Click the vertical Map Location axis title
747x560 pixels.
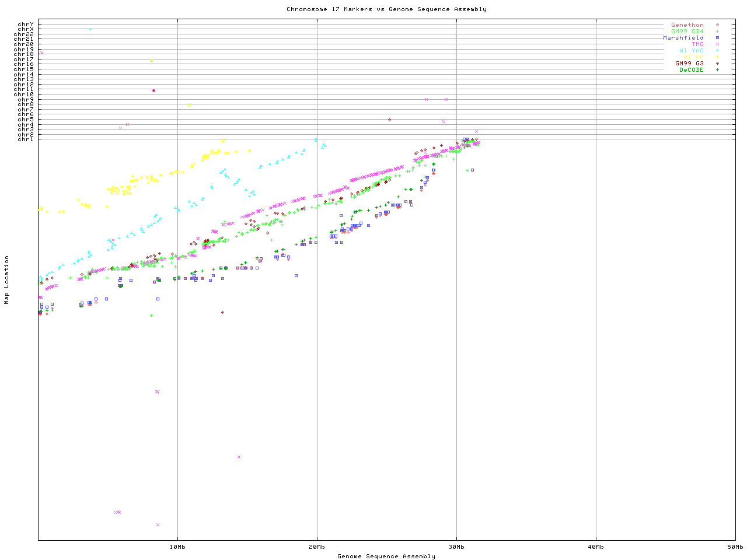(x=7, y=280)
